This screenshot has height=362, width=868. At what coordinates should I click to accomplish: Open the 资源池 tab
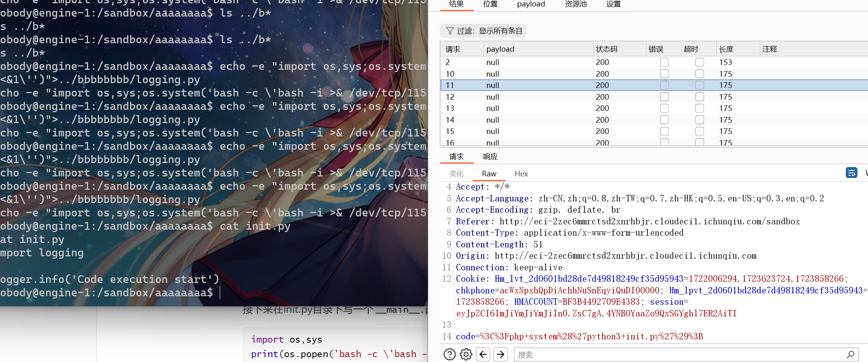[x=576, y=4]
